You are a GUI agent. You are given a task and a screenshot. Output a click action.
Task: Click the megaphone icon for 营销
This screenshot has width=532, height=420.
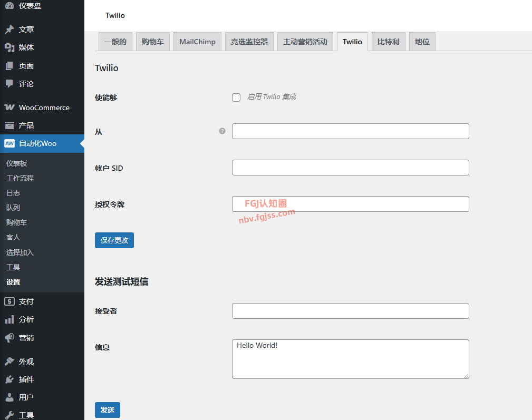(9, 338)
